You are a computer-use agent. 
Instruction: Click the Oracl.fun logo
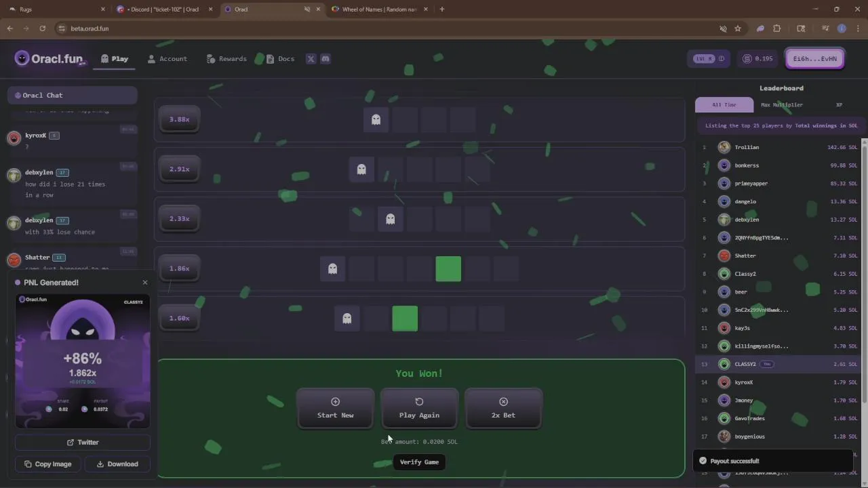(50, 59)
